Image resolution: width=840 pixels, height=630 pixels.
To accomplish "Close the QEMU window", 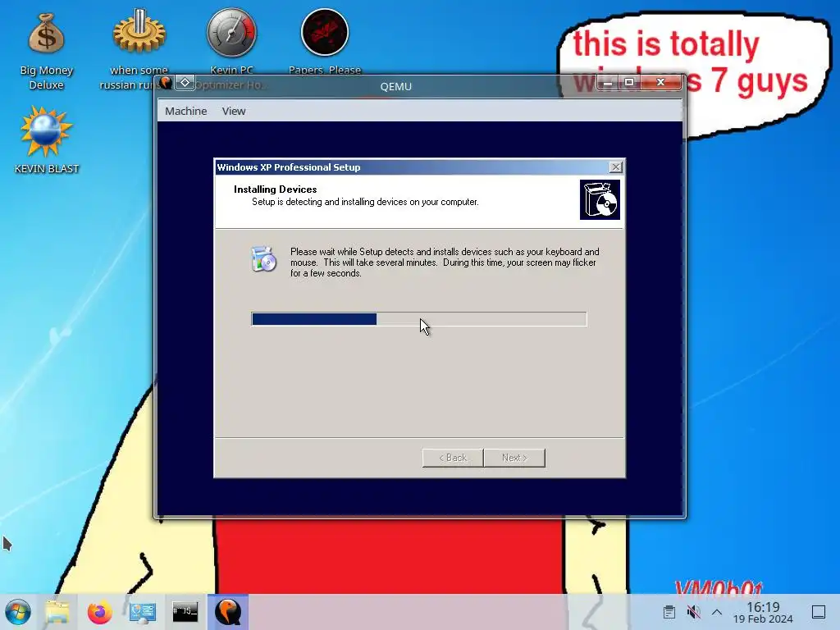I will (x=660, y=83).
